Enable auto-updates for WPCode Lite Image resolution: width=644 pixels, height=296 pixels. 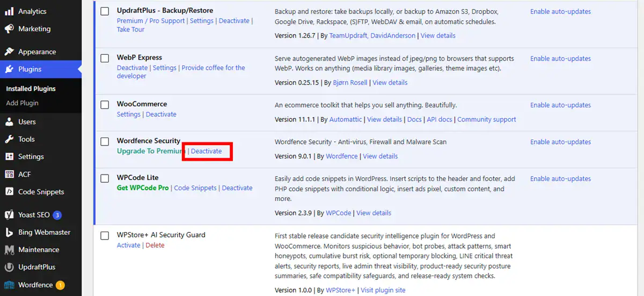pos(560,179)
